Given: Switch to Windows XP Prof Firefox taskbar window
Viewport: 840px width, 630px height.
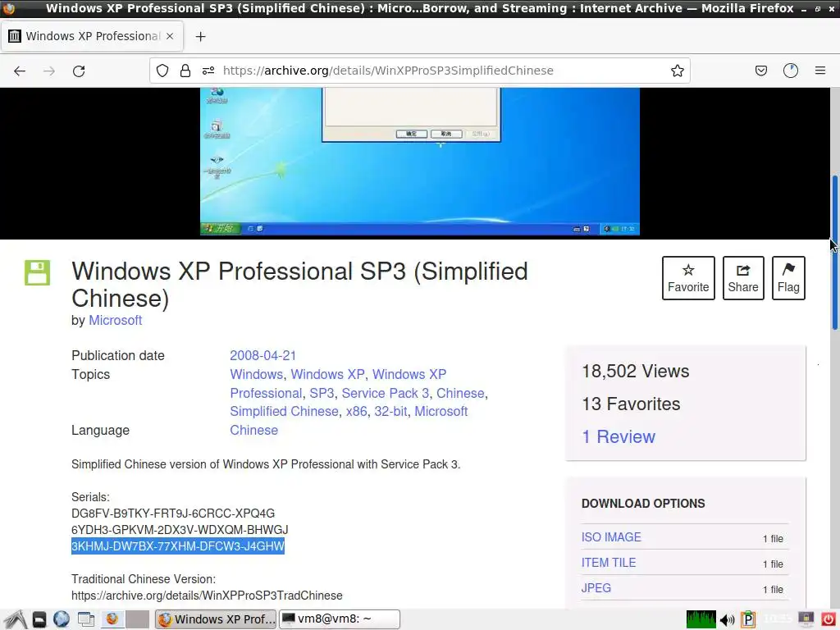Looking at the screenshot, I should [216, 619].
